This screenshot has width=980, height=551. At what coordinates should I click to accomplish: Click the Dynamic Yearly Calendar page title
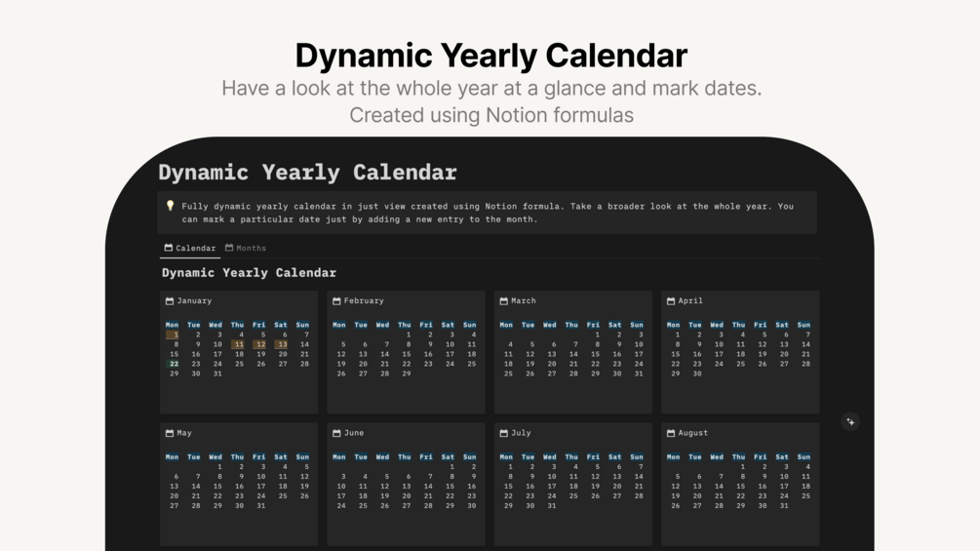(307, 173)
